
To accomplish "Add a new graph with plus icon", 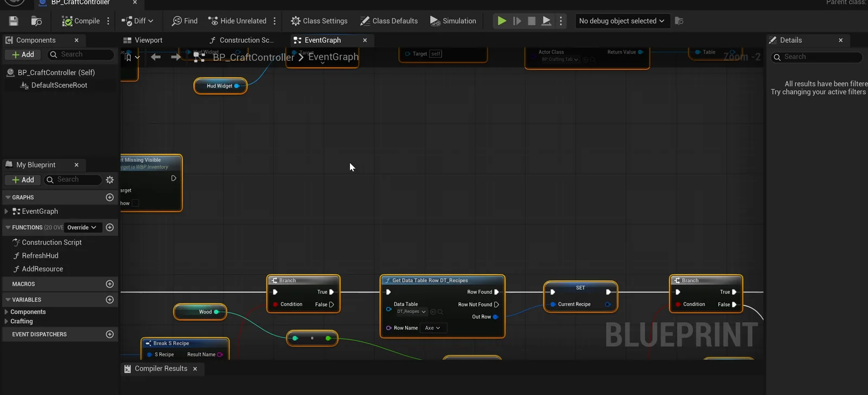I will click(110, 197).
